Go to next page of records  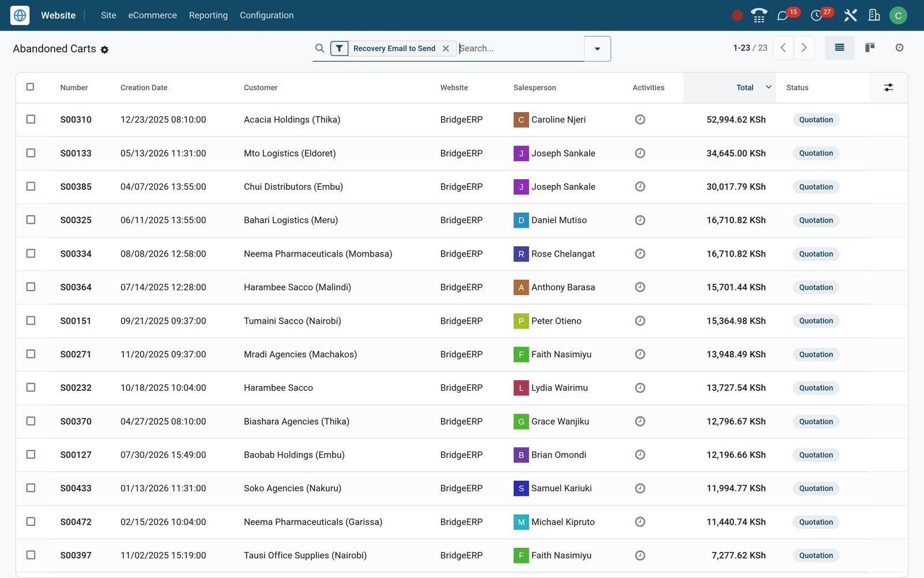click(804, 48)
